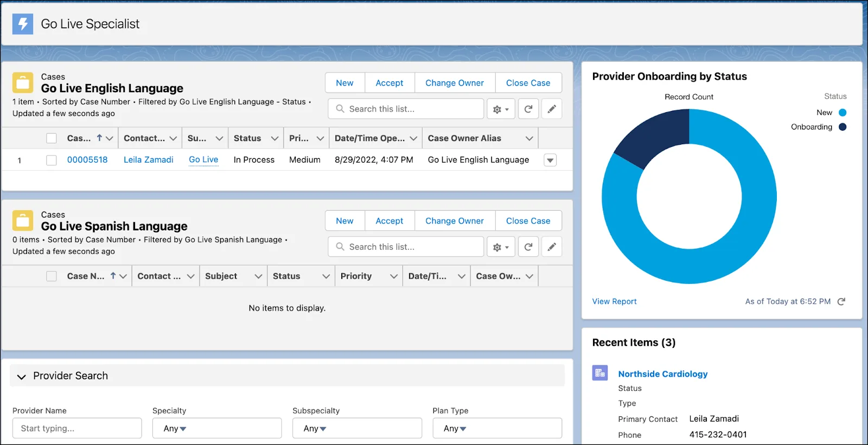Click Primary Contact value Leila Zamadi

pos(714,418)
